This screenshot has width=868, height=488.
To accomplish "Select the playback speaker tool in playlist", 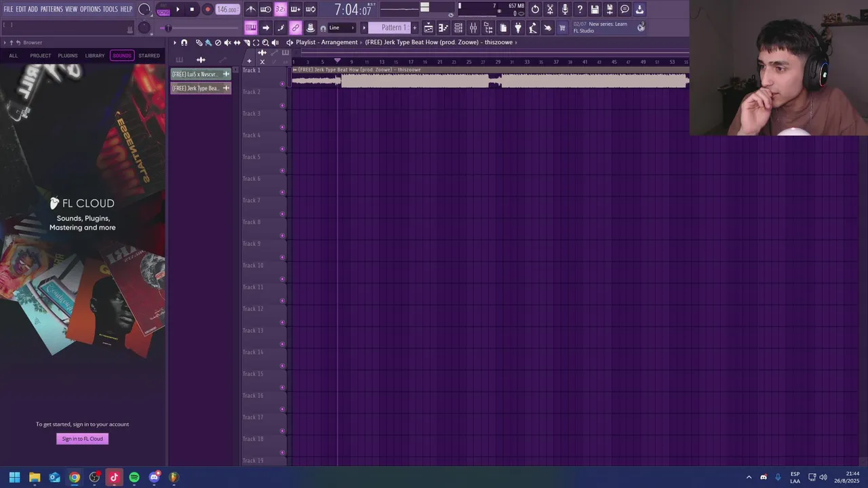I will point(275,42).
